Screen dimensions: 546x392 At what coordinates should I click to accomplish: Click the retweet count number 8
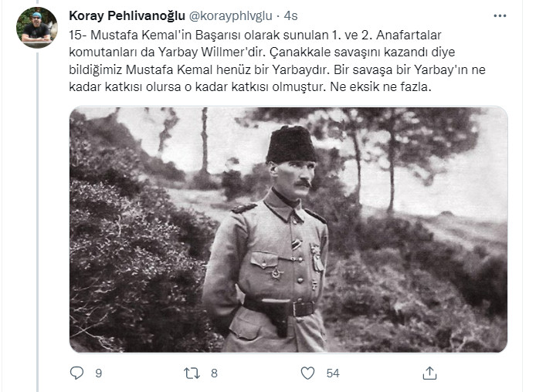point(214,373)
